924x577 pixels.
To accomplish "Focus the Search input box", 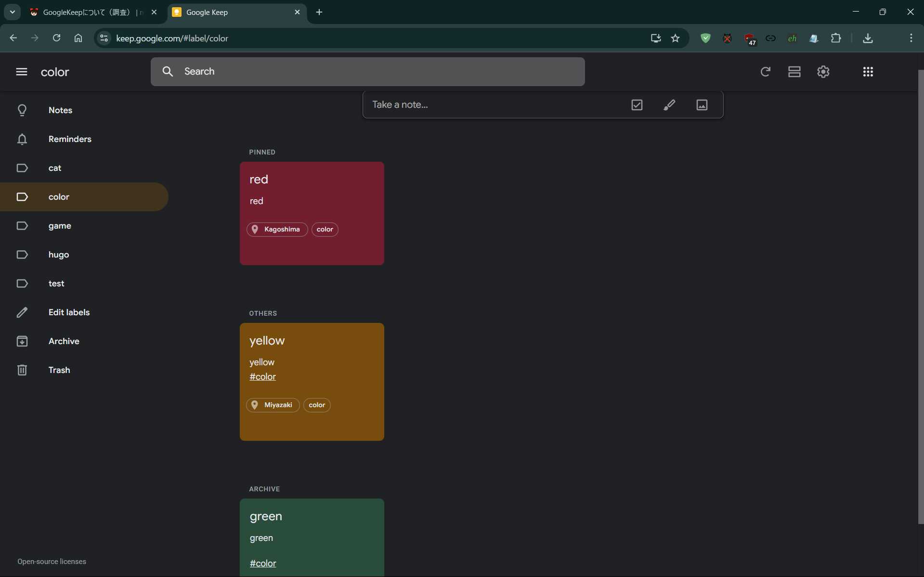I will [x=367, y=72].
